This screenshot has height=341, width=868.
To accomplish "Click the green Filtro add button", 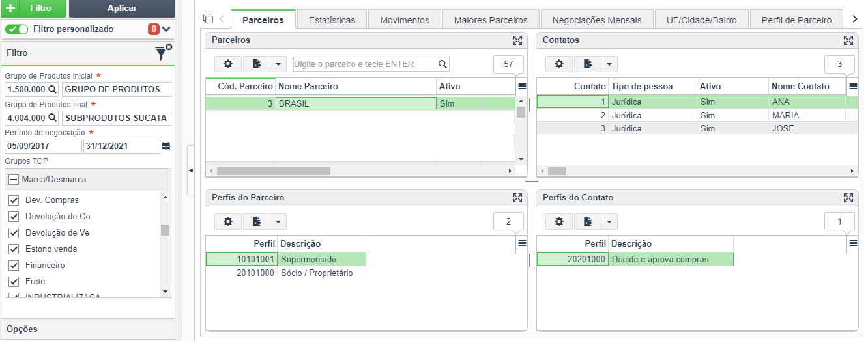I will coord(33,8).
